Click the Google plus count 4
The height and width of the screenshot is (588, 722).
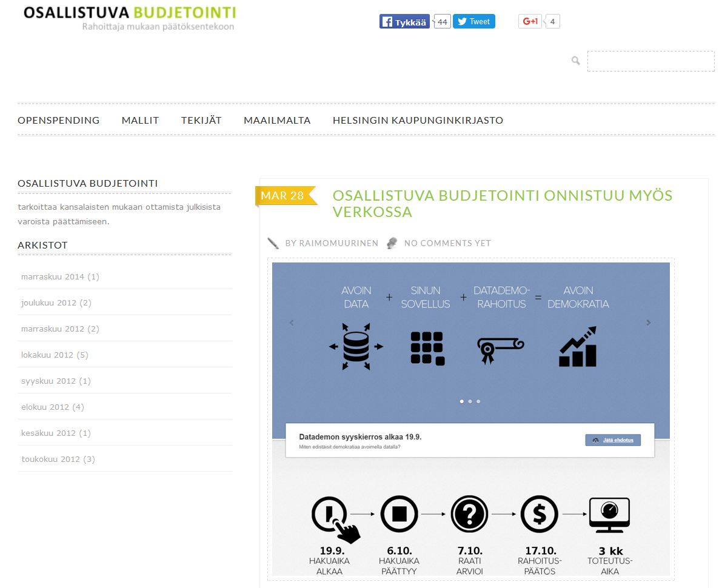click(552, 22)
